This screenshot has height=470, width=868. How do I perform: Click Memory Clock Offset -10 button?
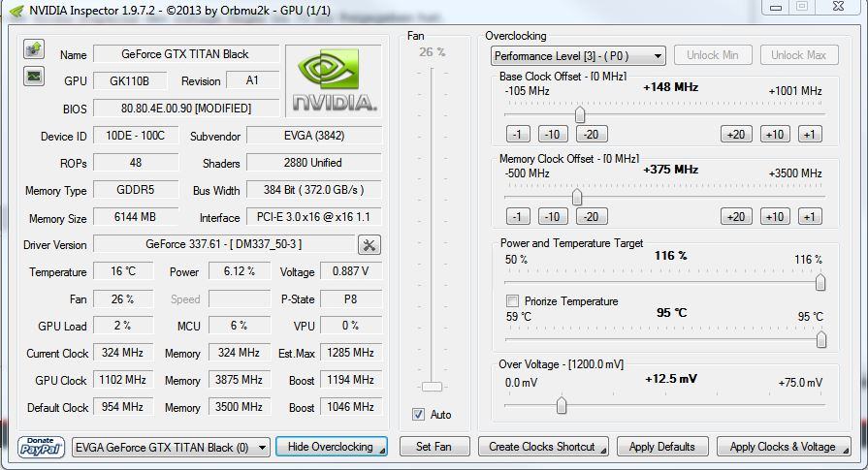pyautogui.click(x=553, y=216)
